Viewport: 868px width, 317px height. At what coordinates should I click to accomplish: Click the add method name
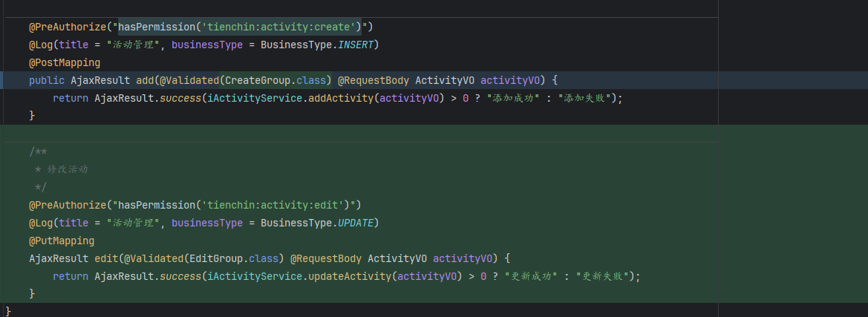(145, 80)
